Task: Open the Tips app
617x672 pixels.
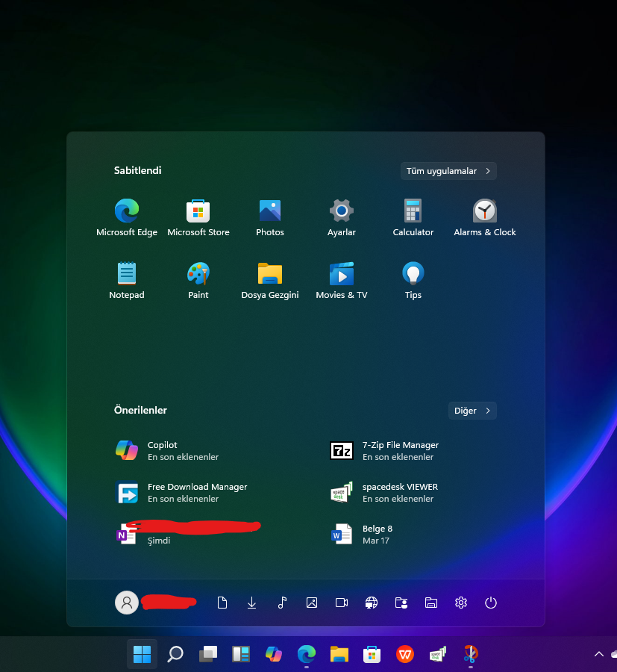Action: [413, 281]
